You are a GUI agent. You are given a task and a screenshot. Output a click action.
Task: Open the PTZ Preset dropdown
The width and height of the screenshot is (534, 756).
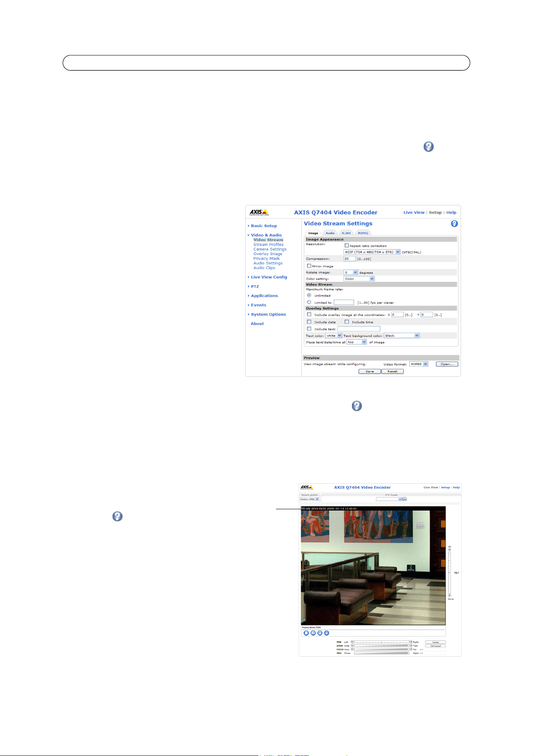tap(389, 499)
